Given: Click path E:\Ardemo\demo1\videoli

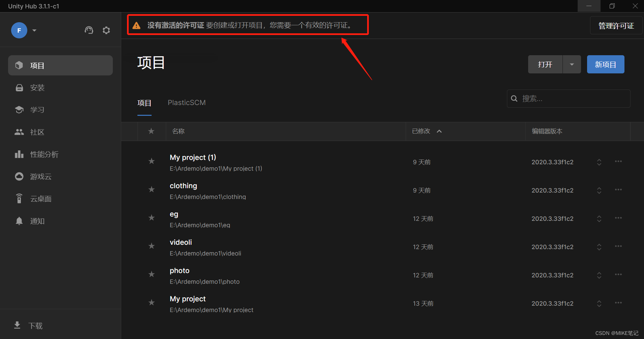Looking at the screenshot, I should (205, 253).
